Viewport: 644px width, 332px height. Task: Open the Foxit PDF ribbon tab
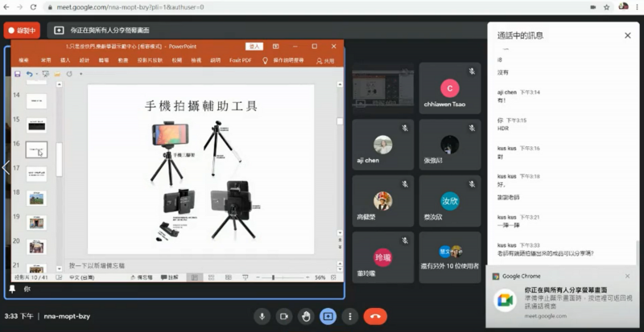240,60
